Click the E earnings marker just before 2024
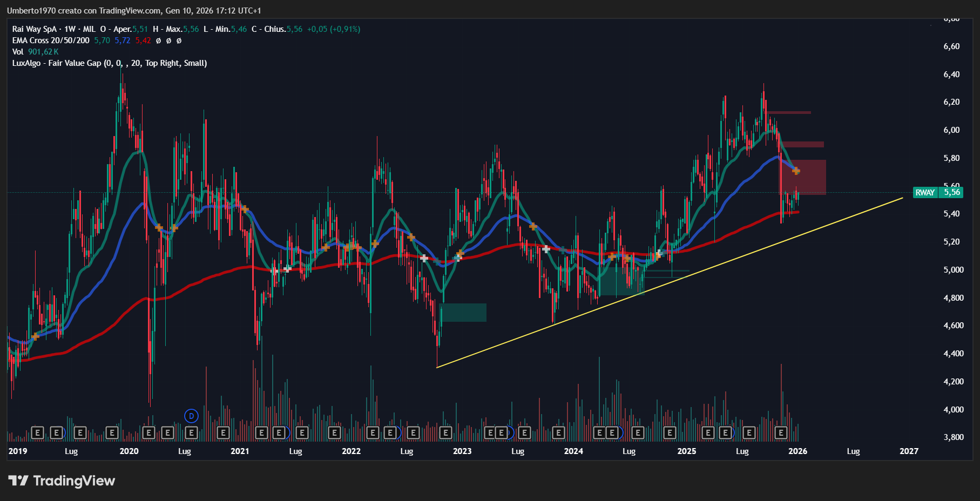 (558, 432)
